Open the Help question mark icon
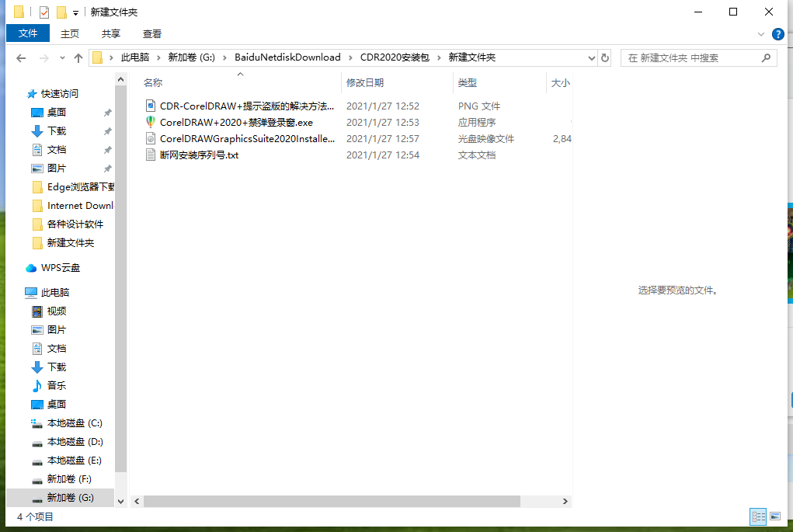793x532 pixels. pos(777,34)
